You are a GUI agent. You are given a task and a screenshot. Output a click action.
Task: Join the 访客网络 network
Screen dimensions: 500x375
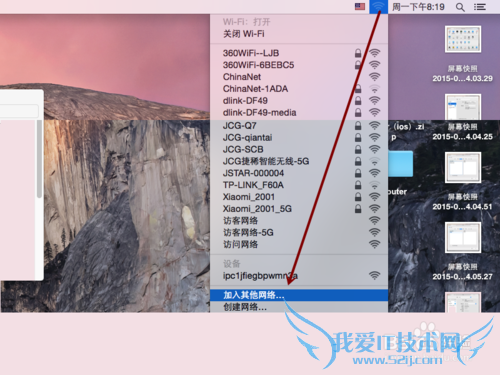(x=299, y=220)
